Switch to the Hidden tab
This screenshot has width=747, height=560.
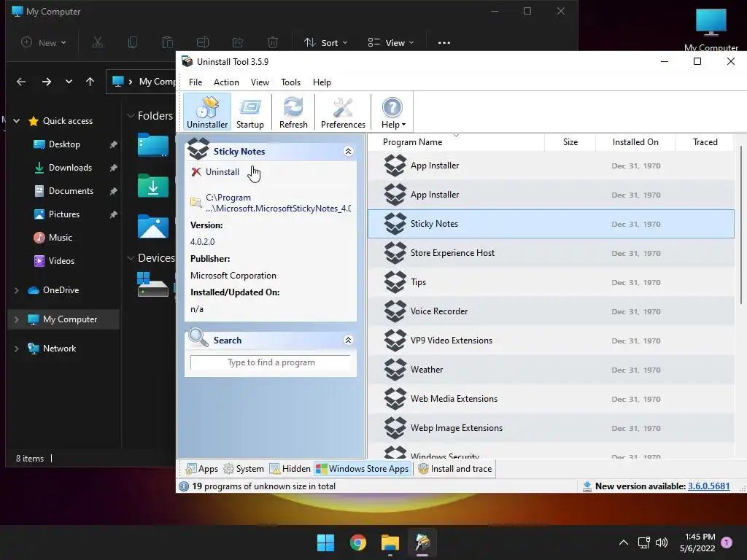click(290, 469)
